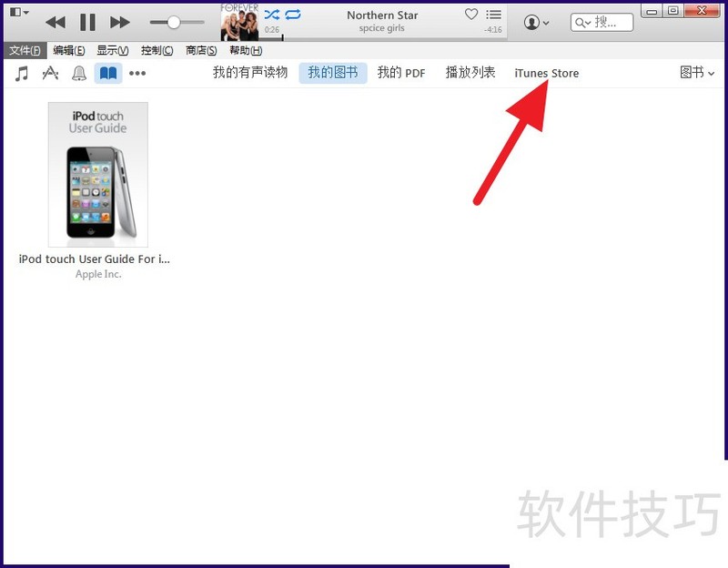Switch to 播放列表 tab
This screenshot has height=568, width=728.
coord(470,73)
